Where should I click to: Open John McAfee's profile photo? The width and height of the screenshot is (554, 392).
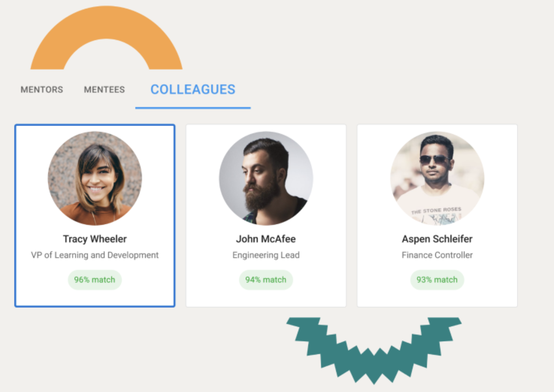coord(266,178)
